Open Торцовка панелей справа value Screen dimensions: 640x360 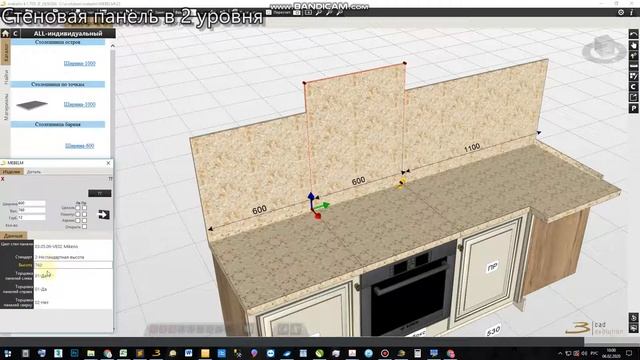coord(73,289)
